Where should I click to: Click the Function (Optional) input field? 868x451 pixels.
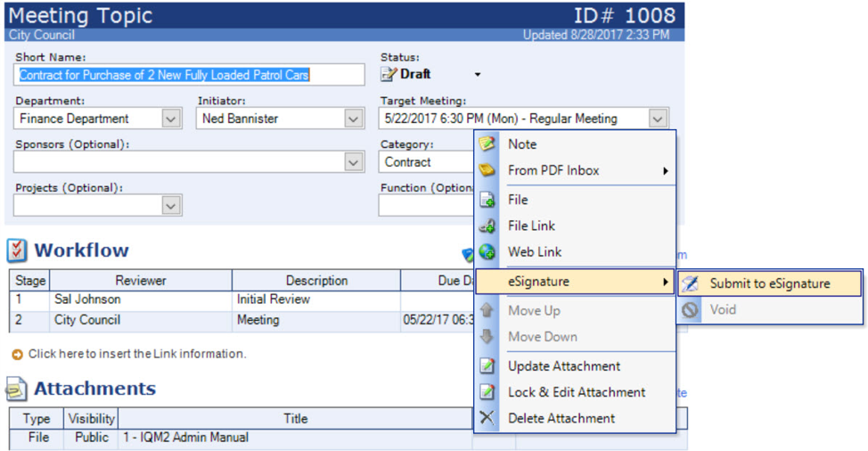tap(426, 206)
